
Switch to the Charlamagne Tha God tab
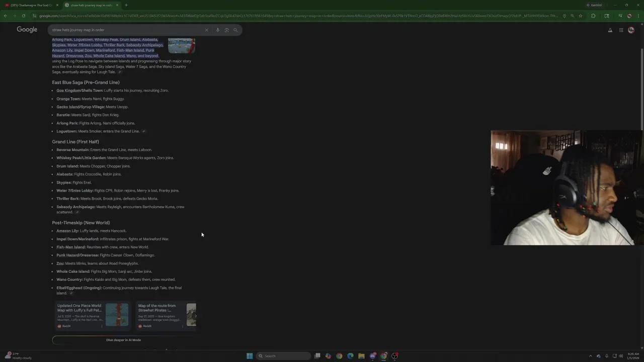(30, 5)
